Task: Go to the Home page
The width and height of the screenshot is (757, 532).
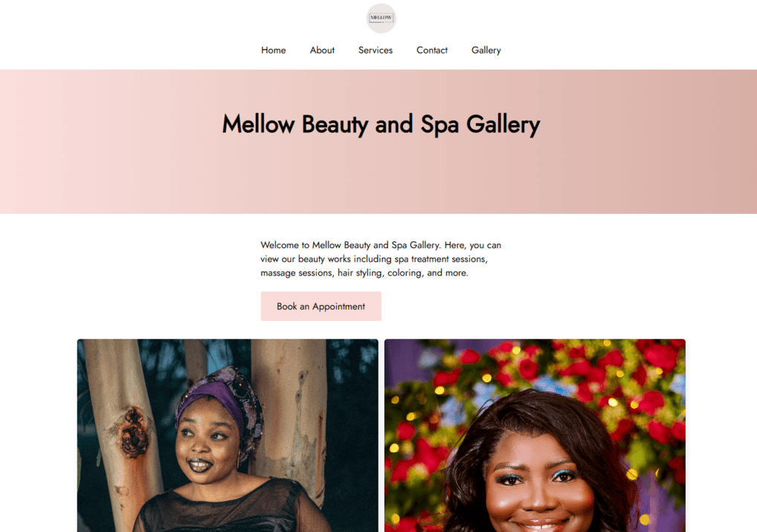Action: click(273, 51)
